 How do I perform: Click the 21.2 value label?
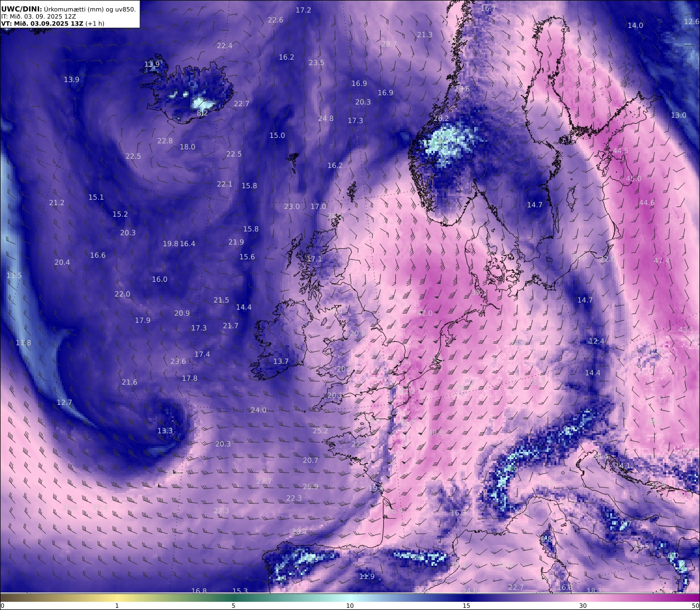click(57, 202)
